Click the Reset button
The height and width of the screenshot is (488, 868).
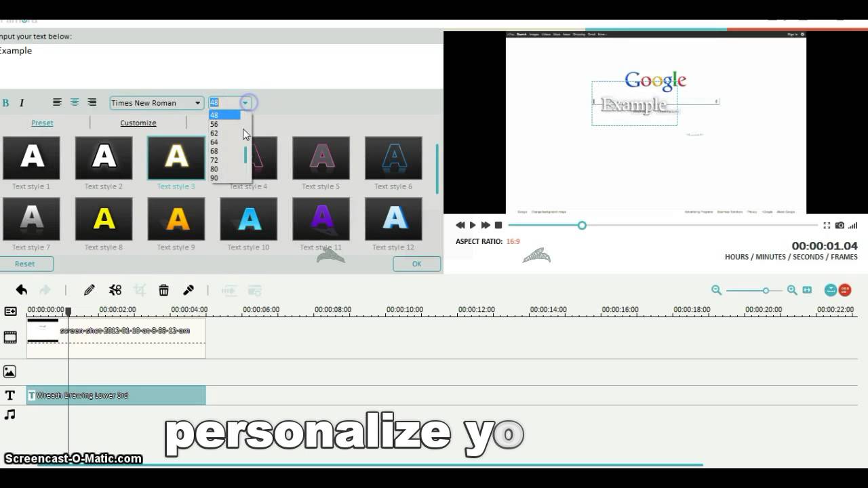click(25, 264)
